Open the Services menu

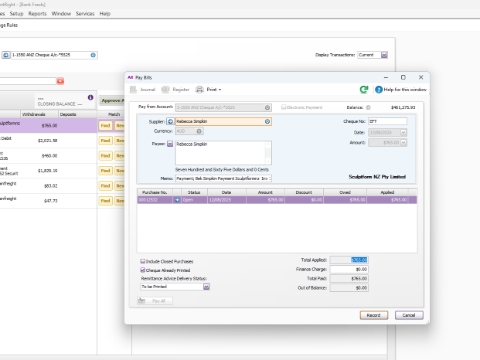pyautogui.click(x=85, y=14)
